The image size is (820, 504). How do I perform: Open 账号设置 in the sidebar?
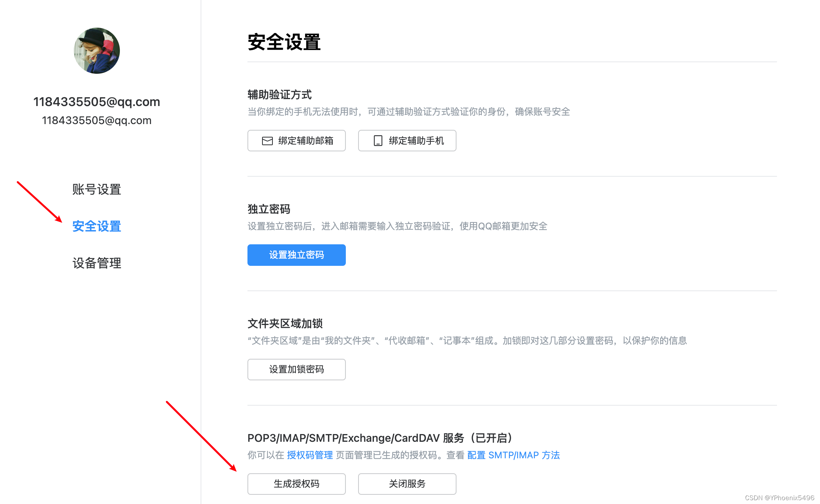97,189
